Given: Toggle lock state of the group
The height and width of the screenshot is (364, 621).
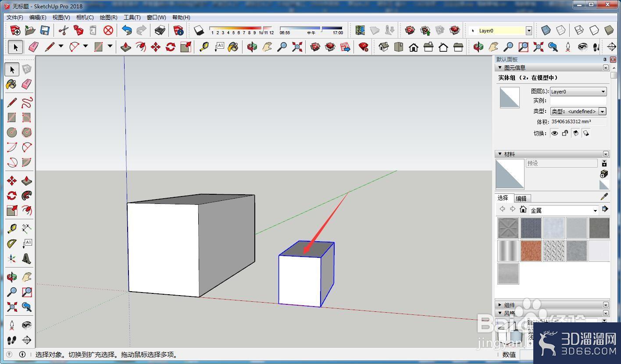Looking at the screenshot, I should tap(565, 133).
